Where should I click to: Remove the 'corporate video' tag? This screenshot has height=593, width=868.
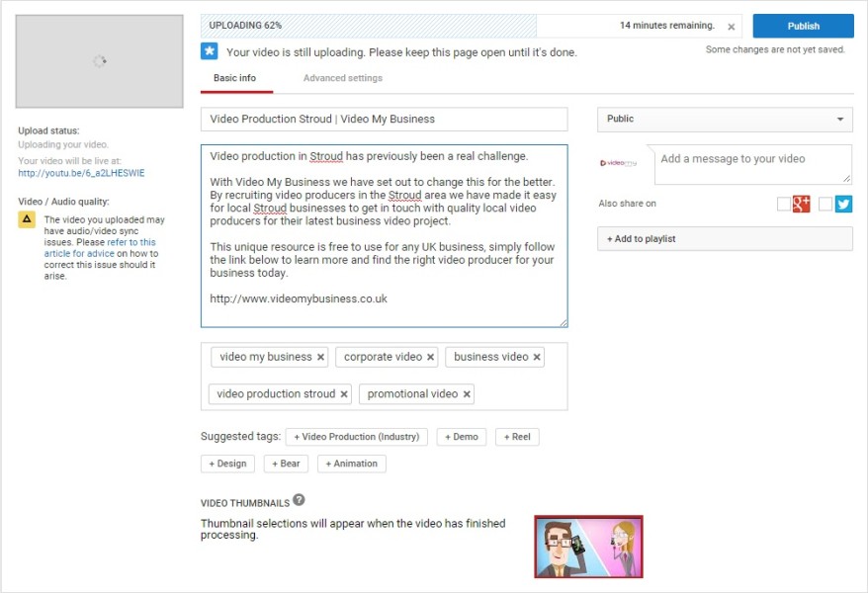pyautogui.click(x=430, y=358)
